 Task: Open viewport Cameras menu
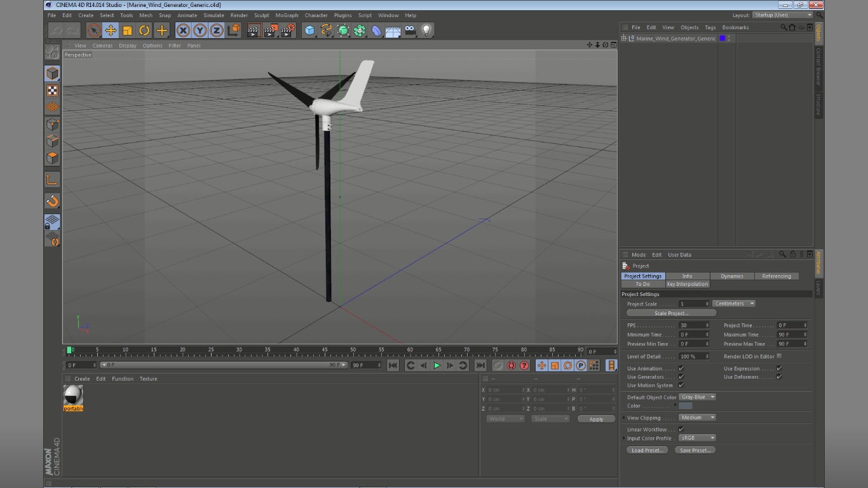[102, 46]
